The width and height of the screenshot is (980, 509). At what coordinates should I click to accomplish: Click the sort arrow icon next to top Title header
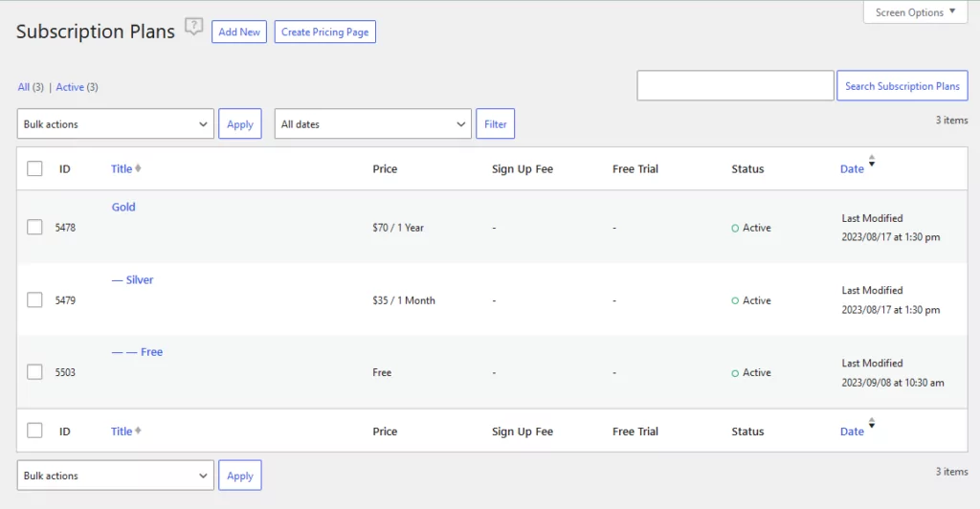pyautogui.click(x=138, y=168)
